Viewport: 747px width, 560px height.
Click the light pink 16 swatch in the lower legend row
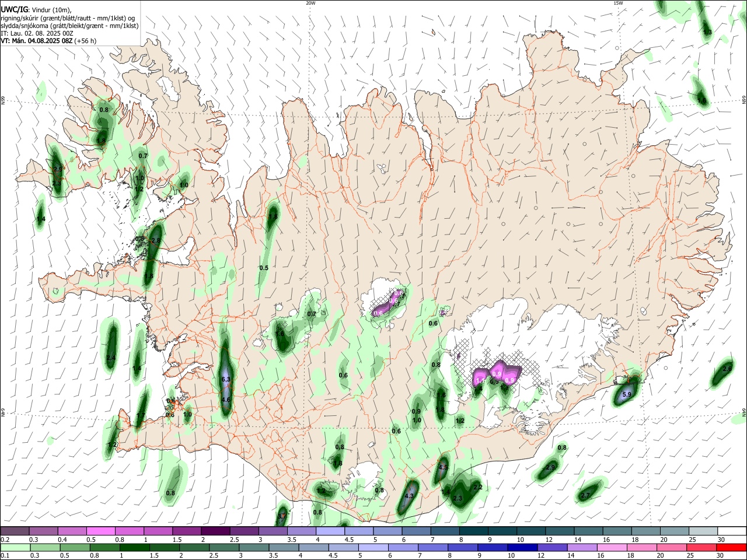612,548
